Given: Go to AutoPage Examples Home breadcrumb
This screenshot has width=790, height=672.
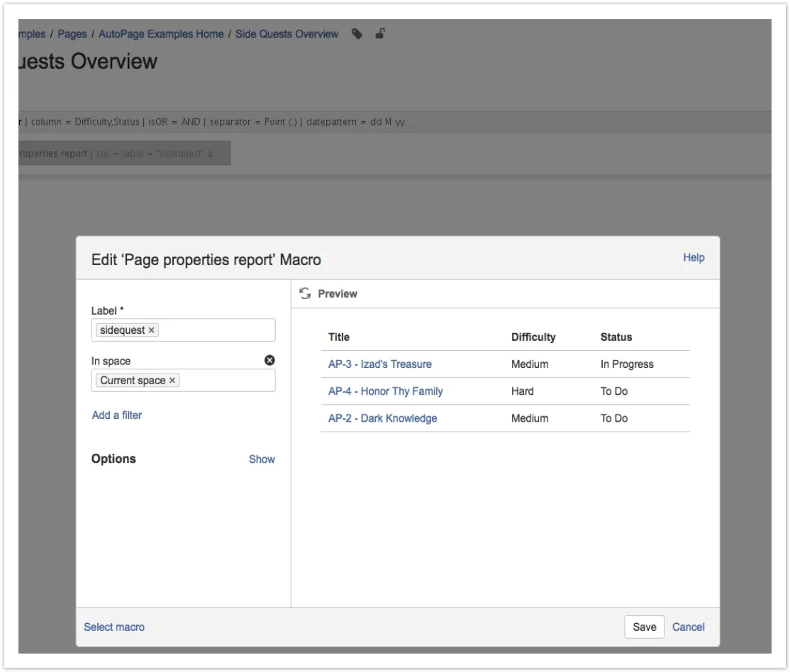Looking at the screenshot, I should (161, 34).
